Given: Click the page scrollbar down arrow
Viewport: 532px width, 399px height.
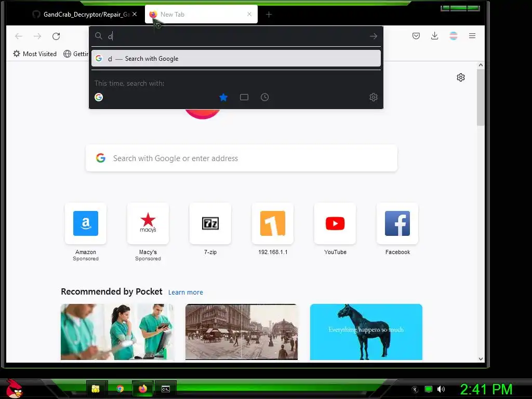Looking at the screenshot, I should coord(481,358).
